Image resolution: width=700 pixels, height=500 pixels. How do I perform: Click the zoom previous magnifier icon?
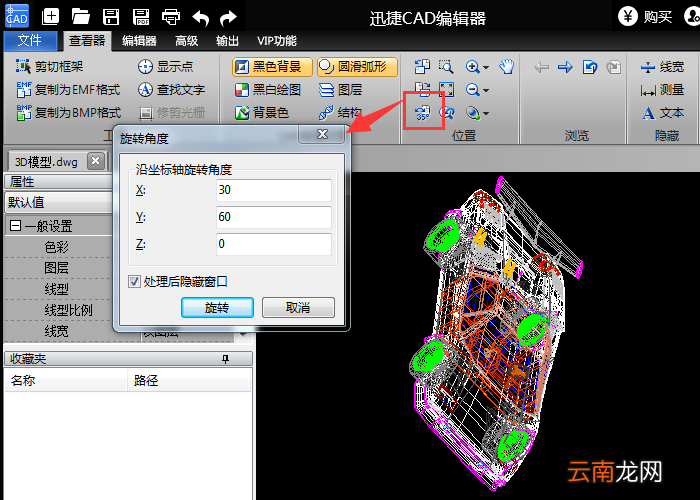coord(446,112)
